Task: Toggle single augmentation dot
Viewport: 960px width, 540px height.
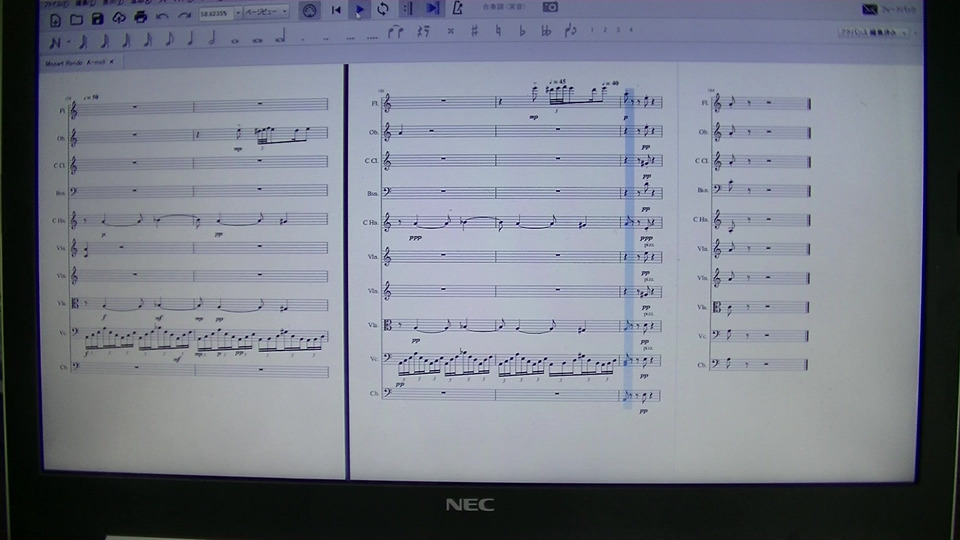Action: (x=302, y=39)
